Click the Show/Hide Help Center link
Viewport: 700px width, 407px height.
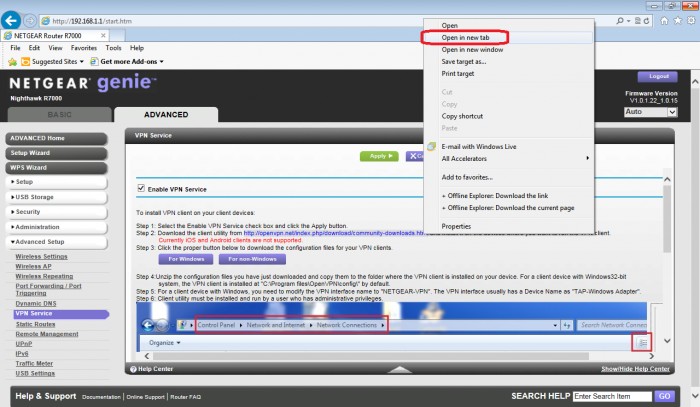tap(635, 369)
